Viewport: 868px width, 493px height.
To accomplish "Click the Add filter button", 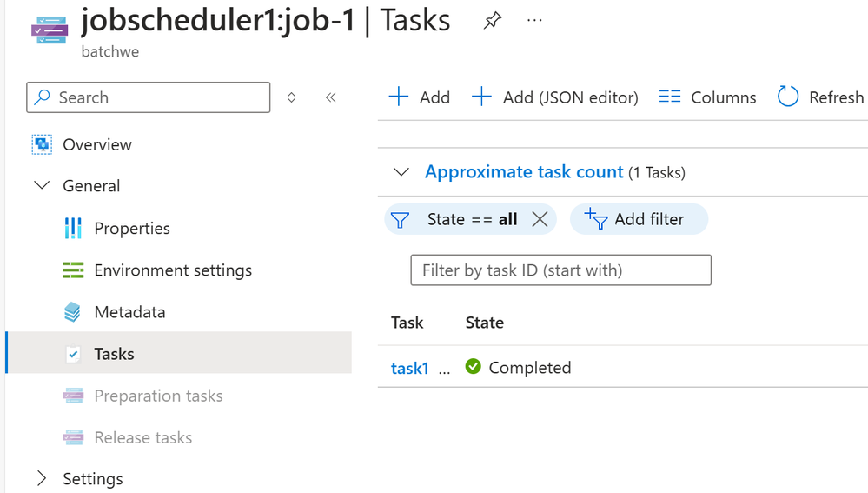I will point(639,219).
